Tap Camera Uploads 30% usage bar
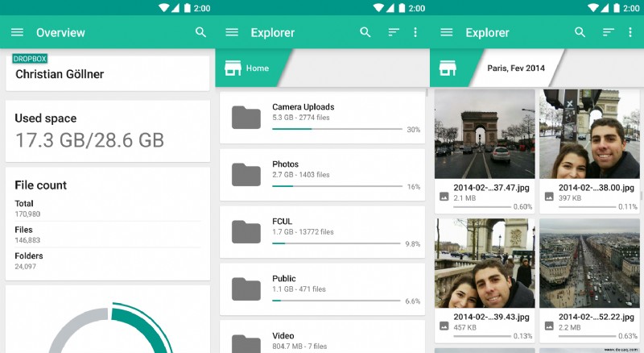The width and height of the screenshot is (644, 353). 337,129
